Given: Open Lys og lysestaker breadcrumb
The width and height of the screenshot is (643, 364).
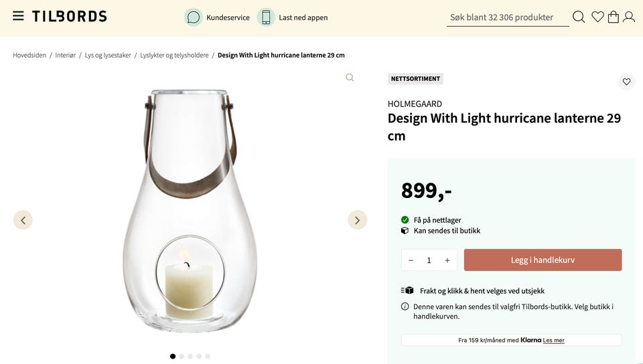Looking at the screenshot, I should click(x=108, y=56).
